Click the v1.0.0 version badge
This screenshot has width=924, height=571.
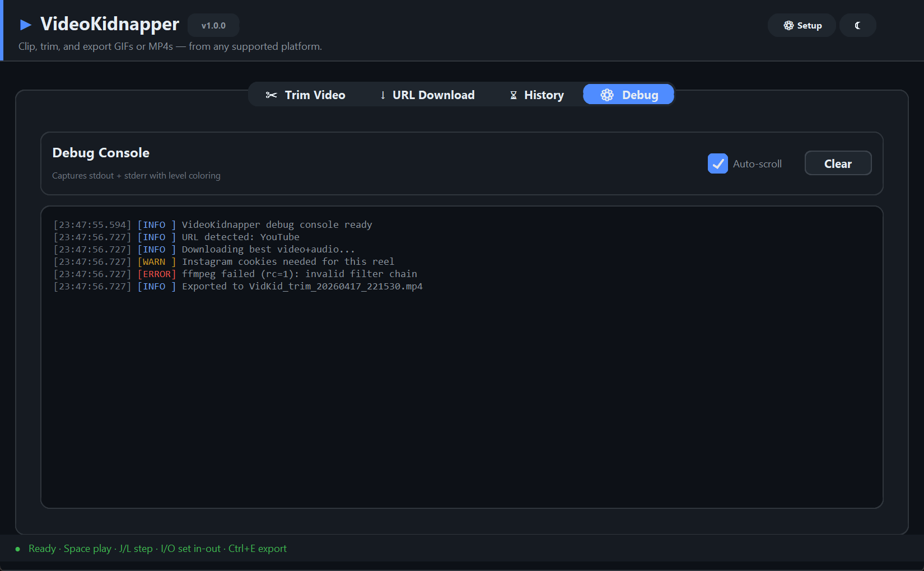(213, 25)
